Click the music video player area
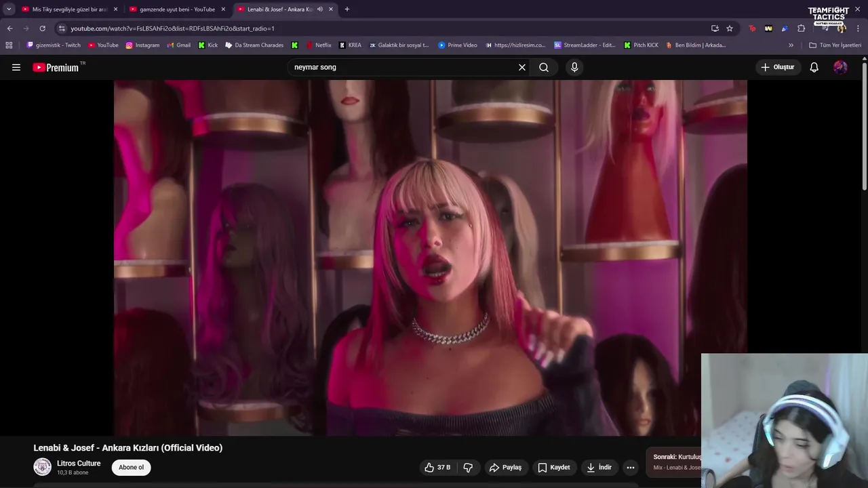 431,258
